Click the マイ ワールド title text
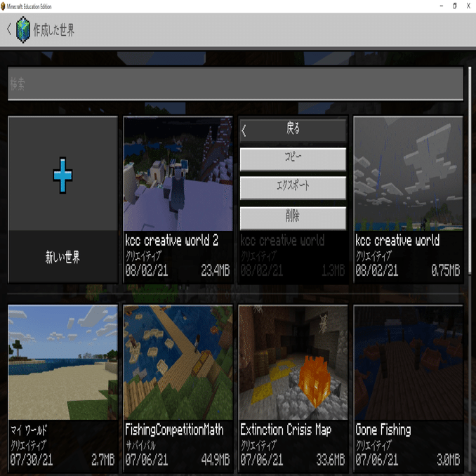This screenshot has width=476, height=476. click(x=29, y=430)
